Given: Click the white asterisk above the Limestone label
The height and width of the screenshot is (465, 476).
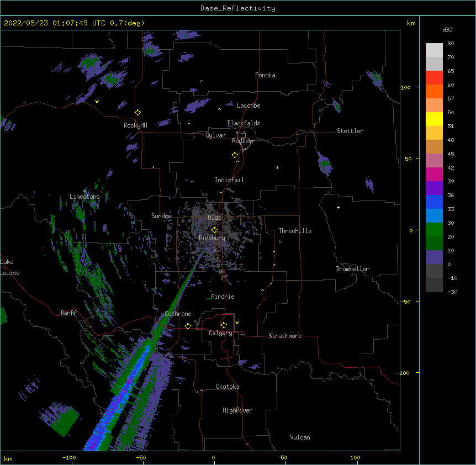Looking at the screenshot, I should click(84, 191).
